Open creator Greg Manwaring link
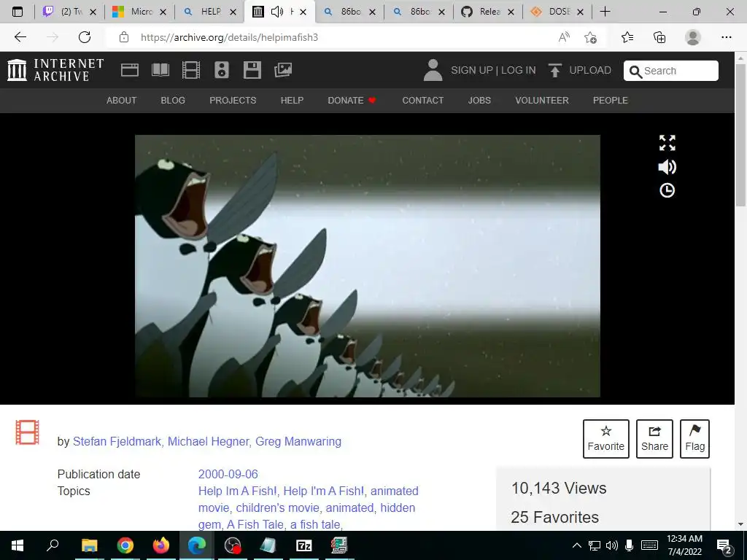The image size is (747, 560). click(298, 441)
